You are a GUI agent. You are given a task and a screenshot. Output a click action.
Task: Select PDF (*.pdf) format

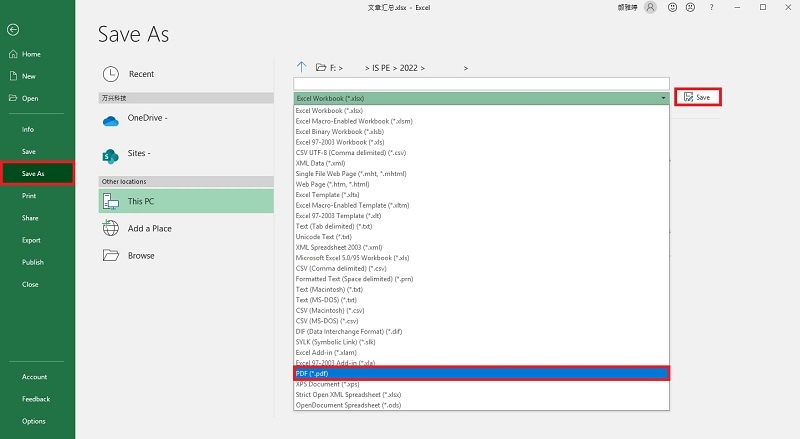[x=481, y=374]
